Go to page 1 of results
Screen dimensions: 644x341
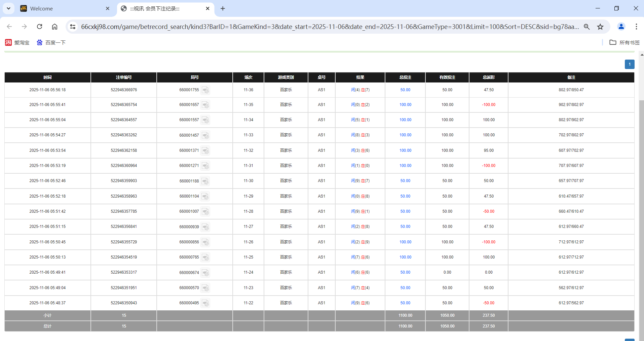[630, 64]
